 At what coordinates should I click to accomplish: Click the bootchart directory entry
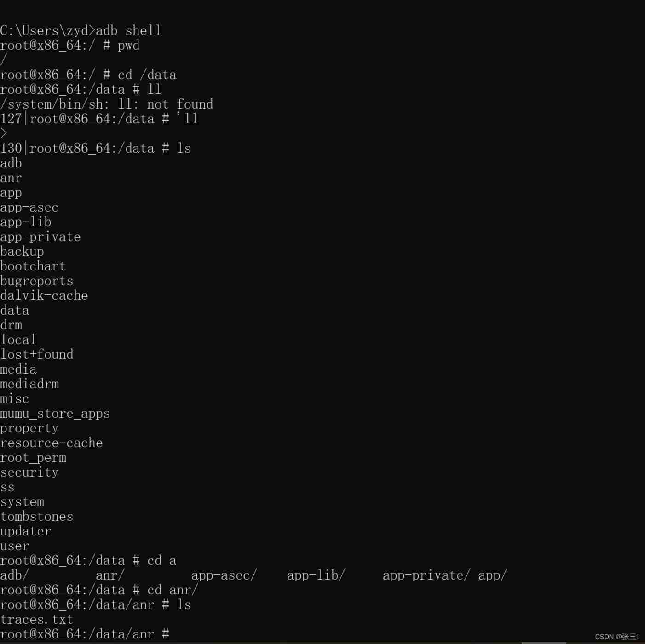[x=33, y=266]
